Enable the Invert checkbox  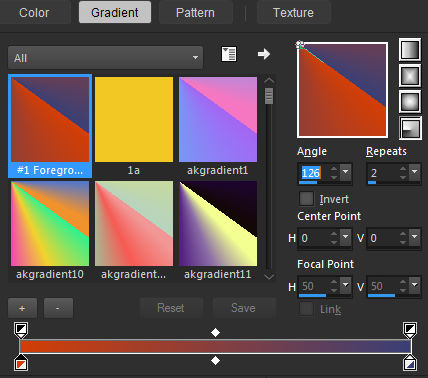pyautogui.click(x=306, y=199)
